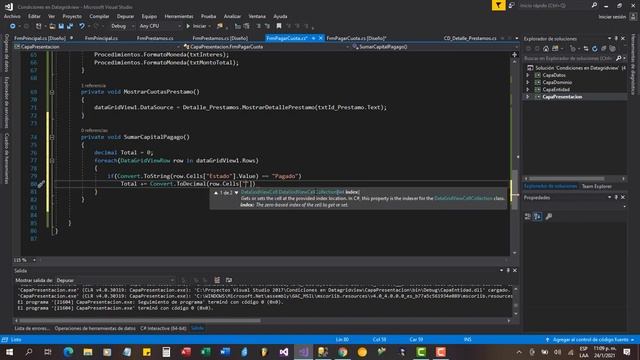640x360 pixels.
Task: Click the Collapse All icon in Solution Explorer
Action: point(604,49)
